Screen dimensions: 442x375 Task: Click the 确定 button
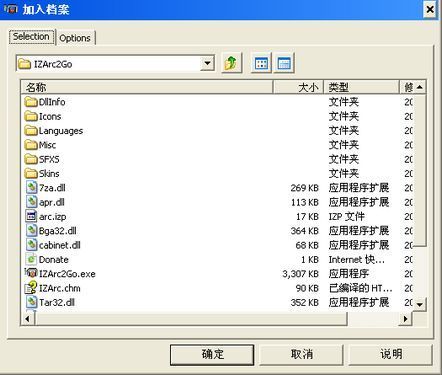pyautogui.click(x=212, y=354)
